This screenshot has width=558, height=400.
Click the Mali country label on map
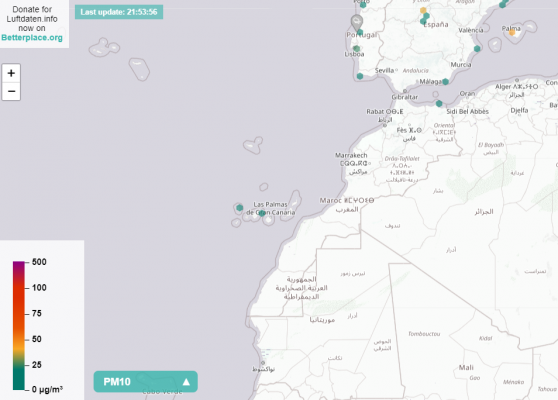466,368
